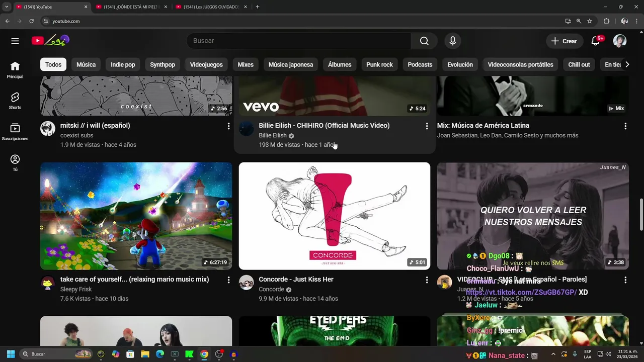The height and width of the screenshot is (362, 644).
Task: Click the YouTube logo in the header
Action: click(50, 41)
